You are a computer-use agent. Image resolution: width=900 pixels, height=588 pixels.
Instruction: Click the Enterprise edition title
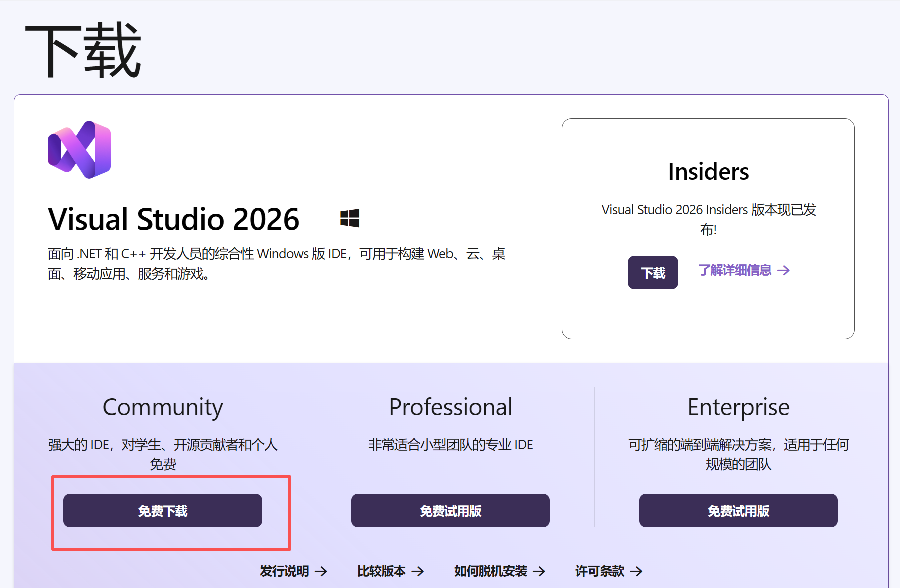point(738,407)
